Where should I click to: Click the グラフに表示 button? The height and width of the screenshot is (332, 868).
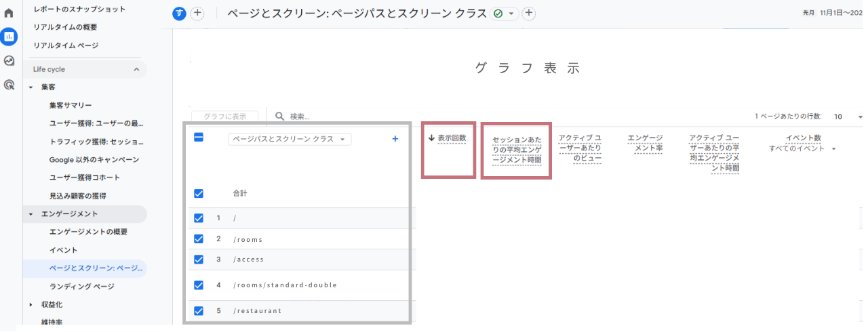[x=224, y=117]
